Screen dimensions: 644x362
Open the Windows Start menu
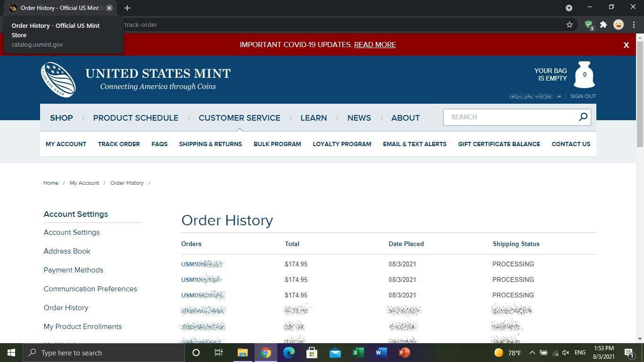tap(11, 353)
